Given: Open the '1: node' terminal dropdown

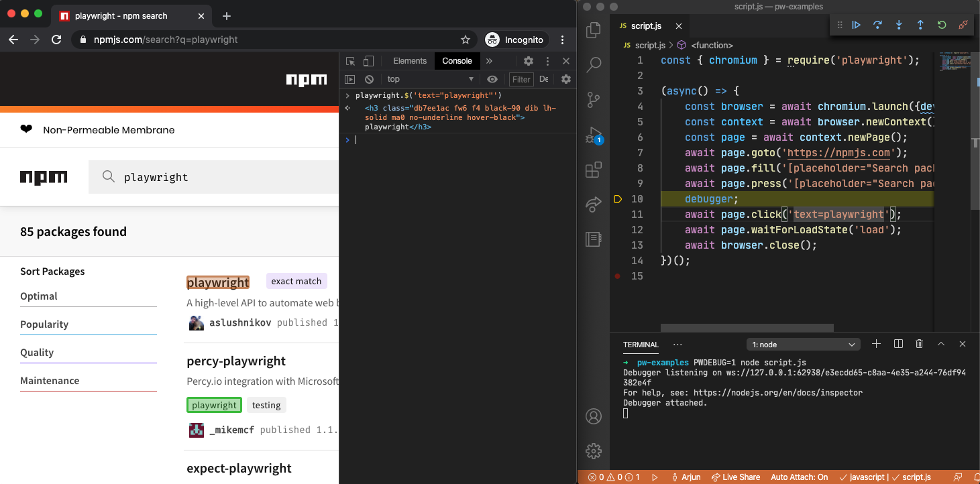Looking at the screenshot, I should click(x=803, y=344).
